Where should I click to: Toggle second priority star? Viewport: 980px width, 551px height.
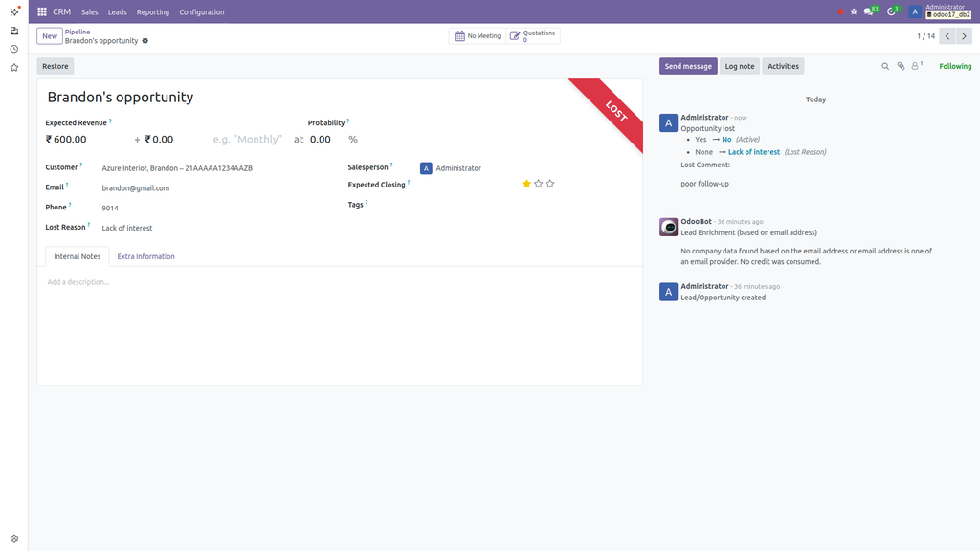pyautogui.click(x=537, y=183)
